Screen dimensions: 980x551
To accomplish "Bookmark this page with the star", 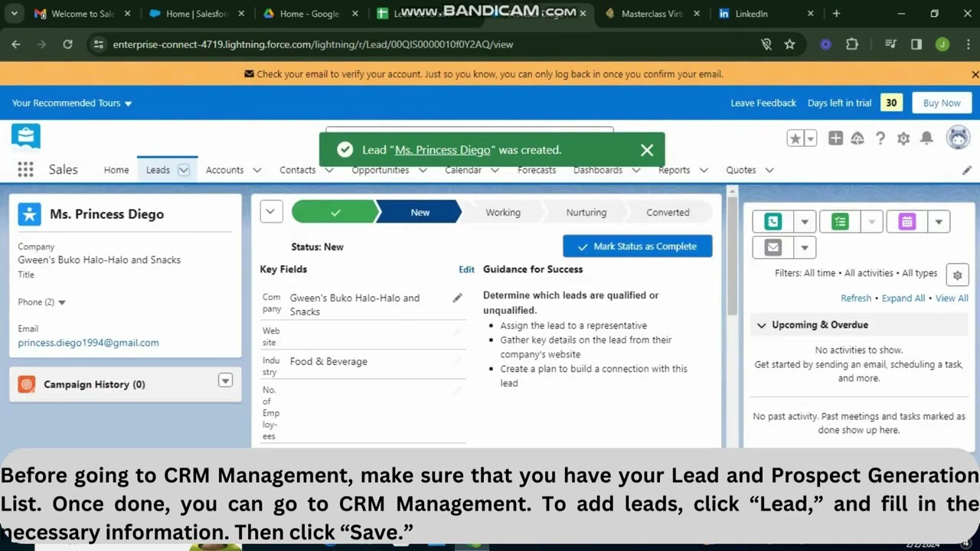I will pyautogui.click(x=789, y=44).
